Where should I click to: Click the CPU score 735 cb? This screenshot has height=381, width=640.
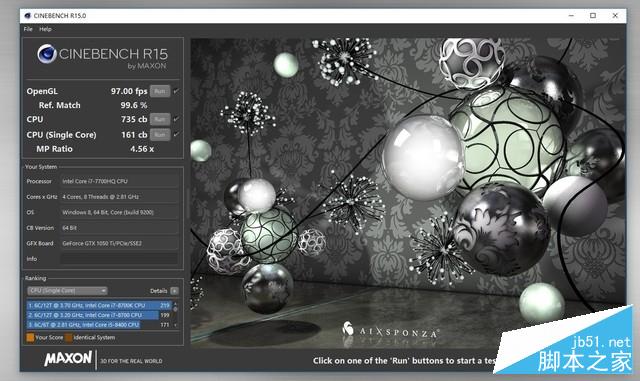tap(134, 119)
